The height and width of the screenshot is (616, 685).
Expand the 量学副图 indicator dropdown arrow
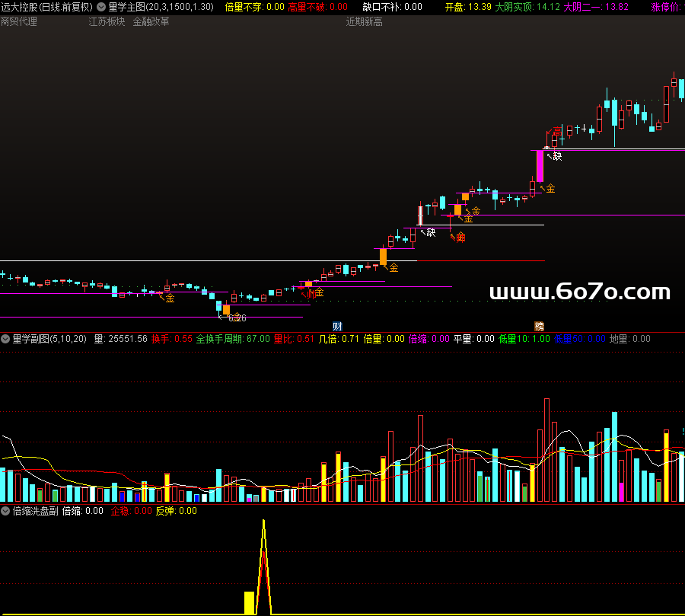click(5, 339)
